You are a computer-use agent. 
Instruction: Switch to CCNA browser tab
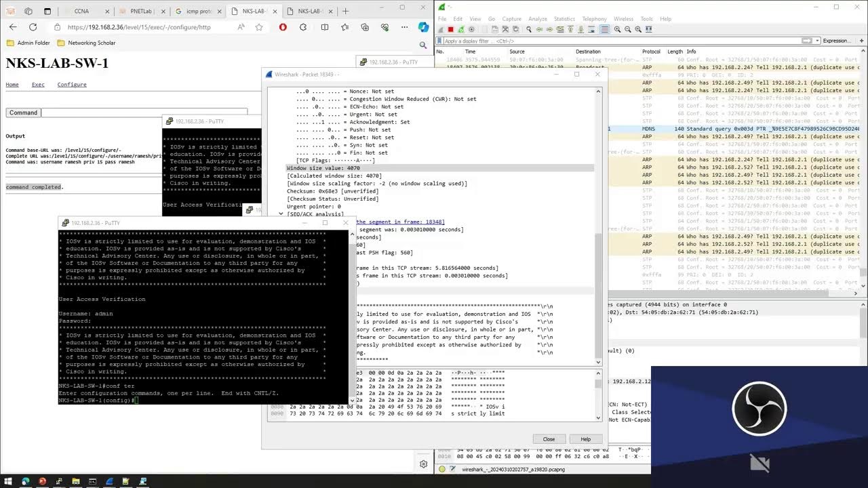[x=85, y=11]
